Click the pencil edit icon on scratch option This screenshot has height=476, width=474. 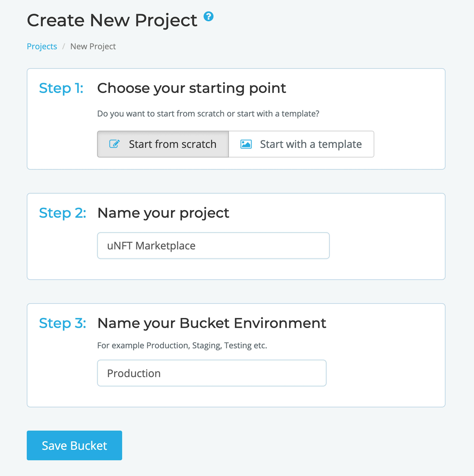pos(115,144)
